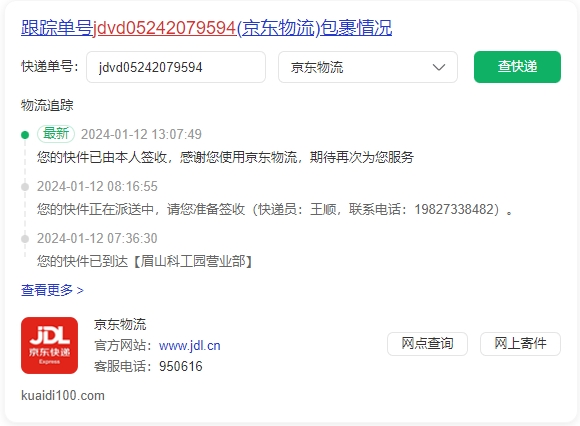Click the 最新 badge label

tap(56, 133)
